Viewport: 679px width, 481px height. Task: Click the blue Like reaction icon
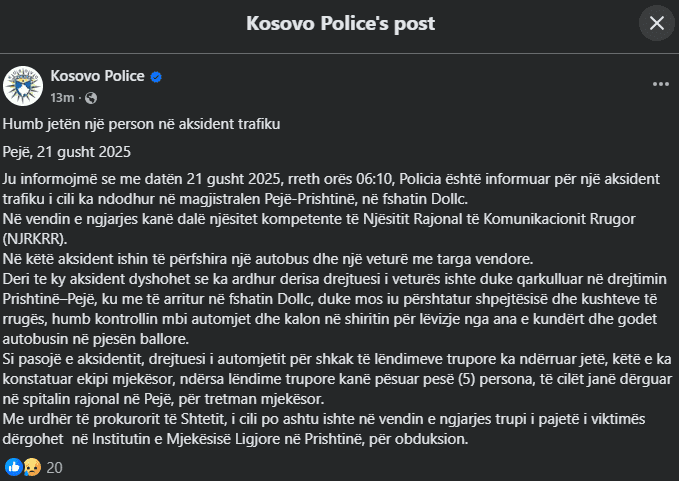coord(13,466)
